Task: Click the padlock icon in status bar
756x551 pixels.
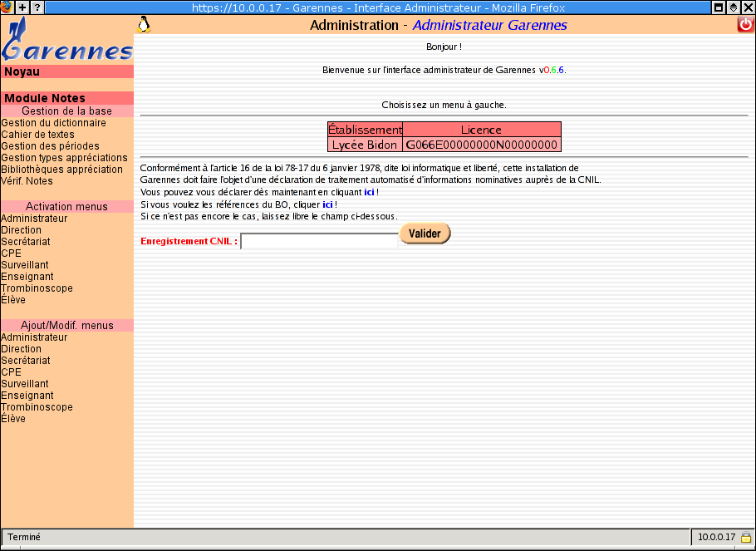Action: [746, 538]
